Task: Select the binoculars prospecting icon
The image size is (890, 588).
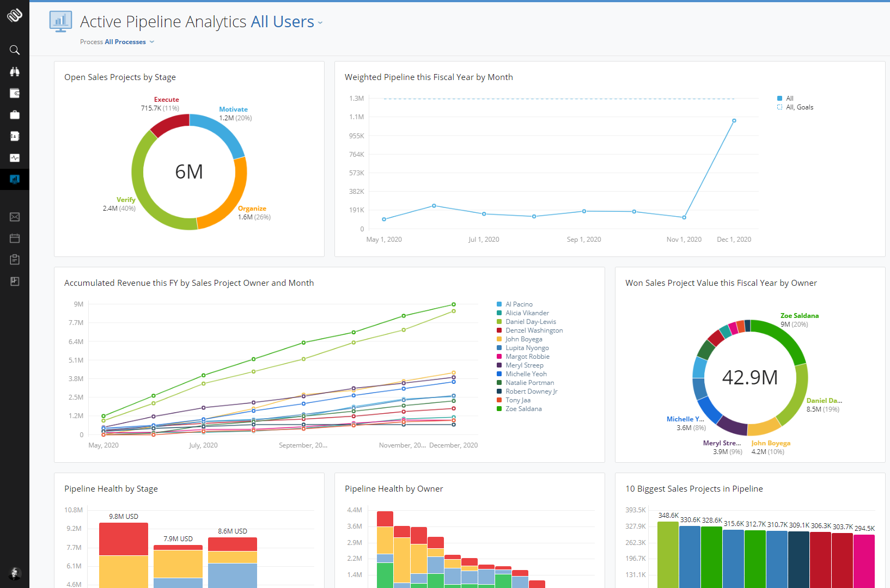Action: click(x=15, y=71)
